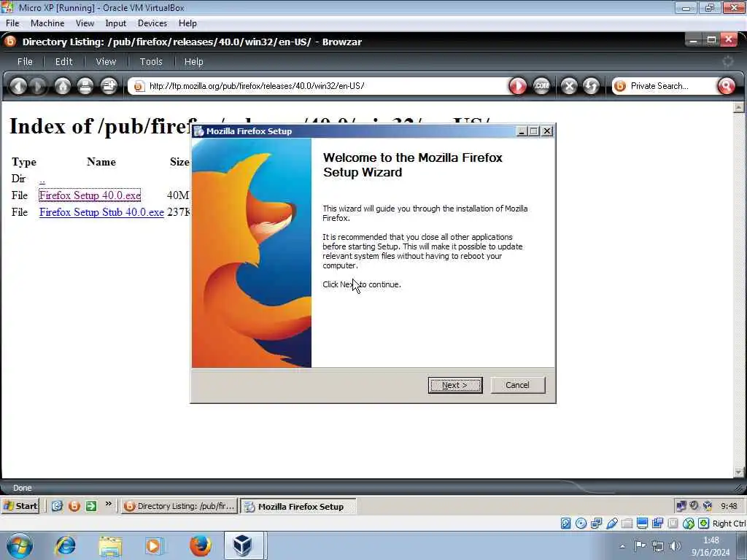Select Mozilla Firefox Setup taskbar button
This screenshot has width=747, height=560.
click(x=298, y=506)
